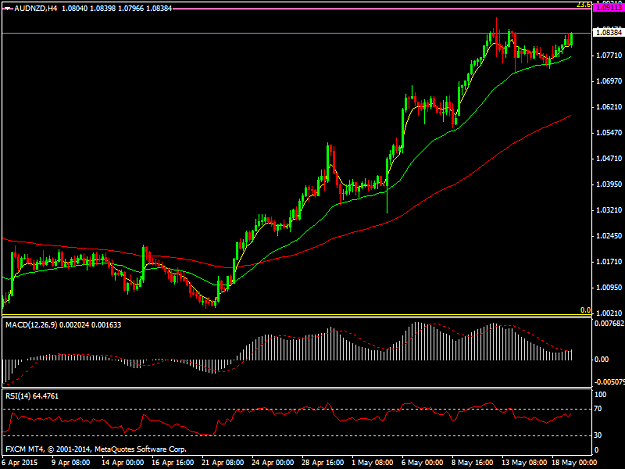This screenshot has height=469, width=625.
Task: Click the chart shift triangle beside AUDNZD,H4
Action: tap(8, 8)
